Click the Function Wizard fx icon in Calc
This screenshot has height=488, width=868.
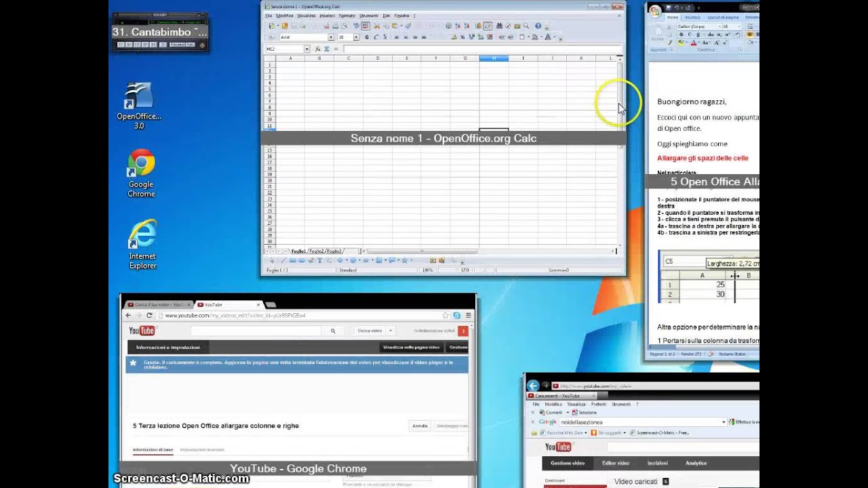317,49
